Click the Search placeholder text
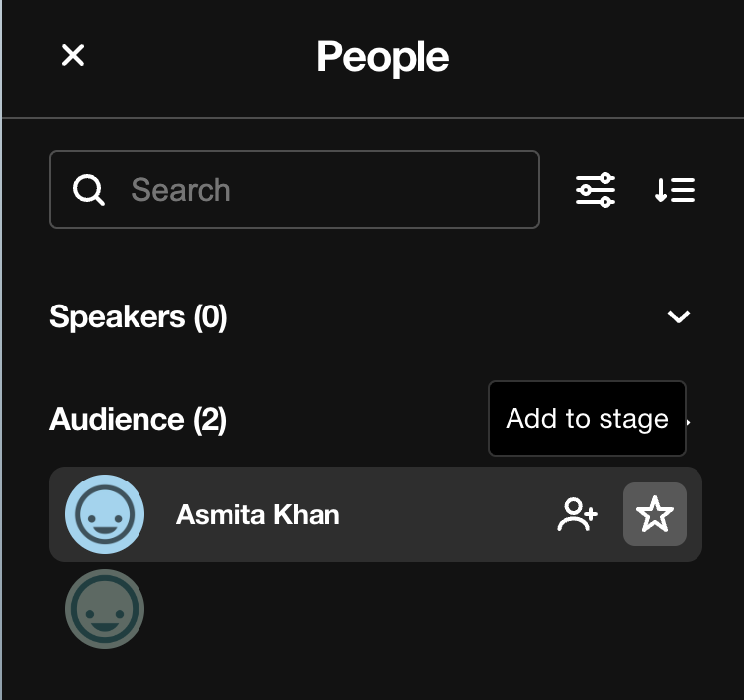The width and height of the screenshot is (744, 700). (180, 190)
